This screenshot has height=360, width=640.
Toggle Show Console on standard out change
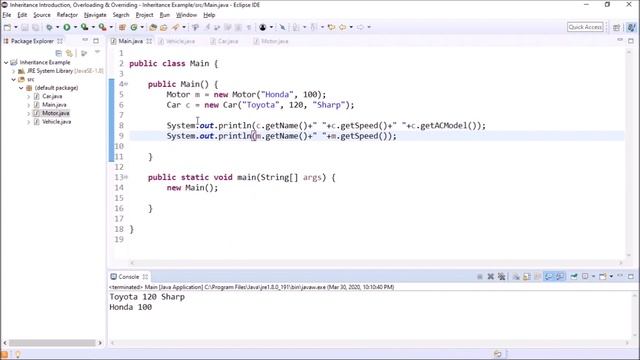pyautogui.click(x=549, y=277)
